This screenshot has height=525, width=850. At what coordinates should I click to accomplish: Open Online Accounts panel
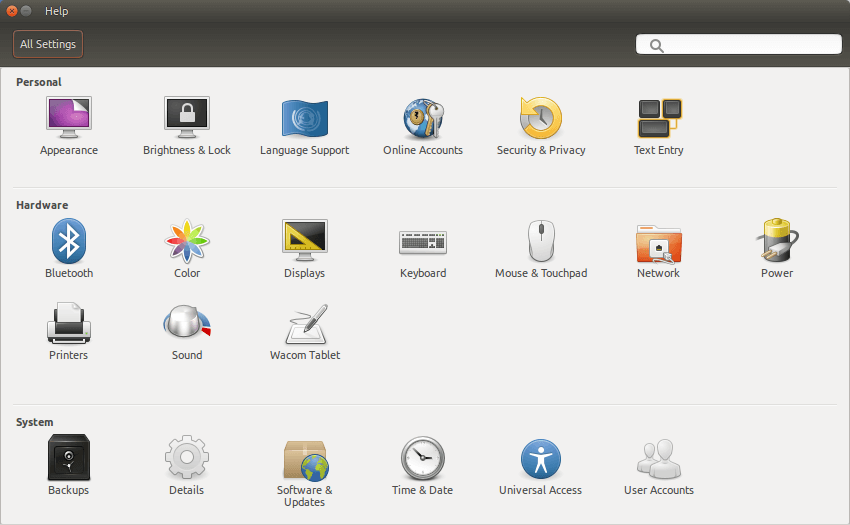[x=423, y=126]
